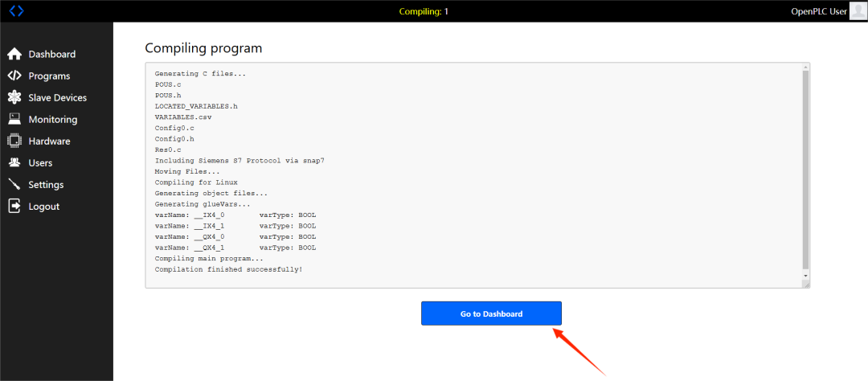
Task: Click 'Generating glueVars...' log line
Action: [203, 204]
